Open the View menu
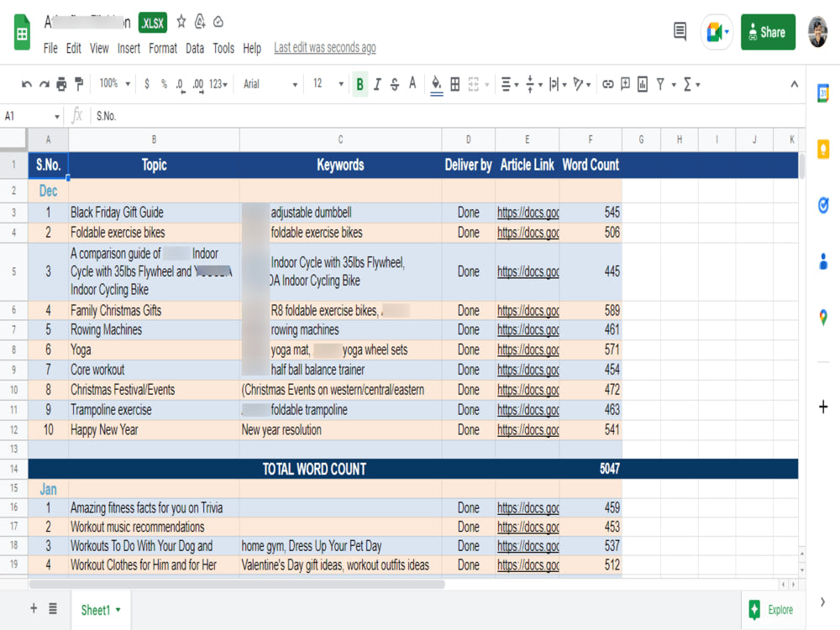This screenshot has width=840, height=630. (x=99, y=48)
